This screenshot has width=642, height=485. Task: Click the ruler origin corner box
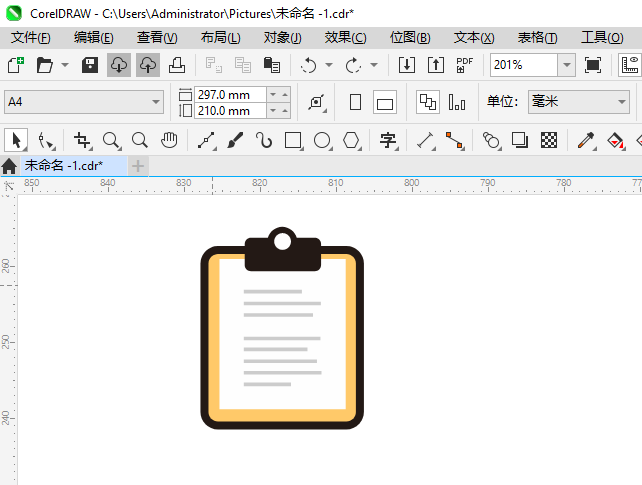(9, 186)
